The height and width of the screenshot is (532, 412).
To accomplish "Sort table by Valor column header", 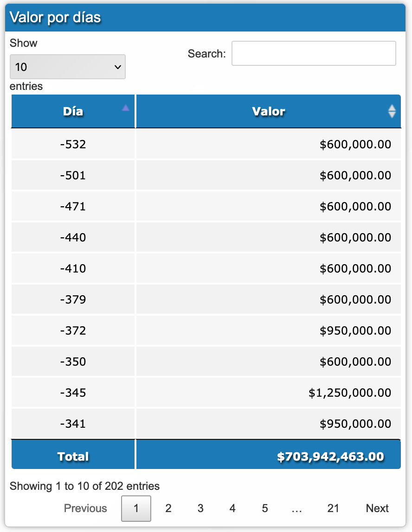I will tap(268, 112).
